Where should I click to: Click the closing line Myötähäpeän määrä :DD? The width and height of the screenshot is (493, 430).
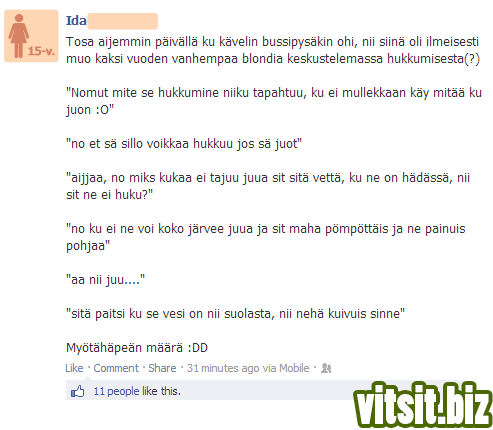[137, 348]
